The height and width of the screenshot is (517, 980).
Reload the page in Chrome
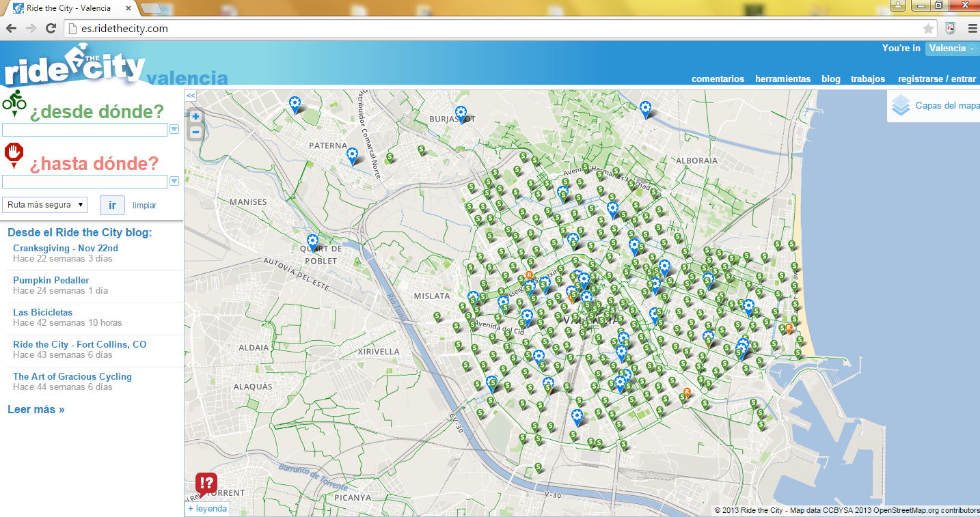click(x=51, y=29)
